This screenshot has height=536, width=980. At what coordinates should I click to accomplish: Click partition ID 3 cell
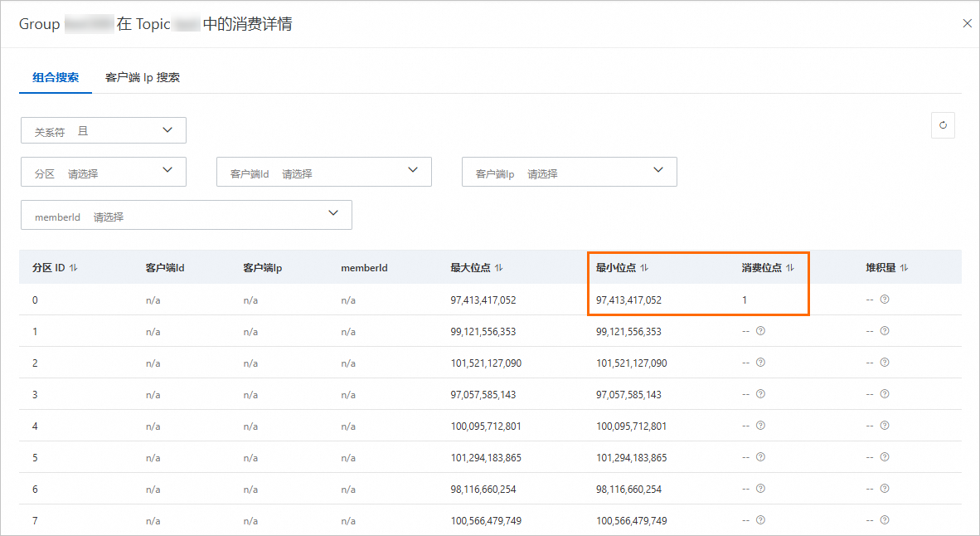[x=35, y=395]
